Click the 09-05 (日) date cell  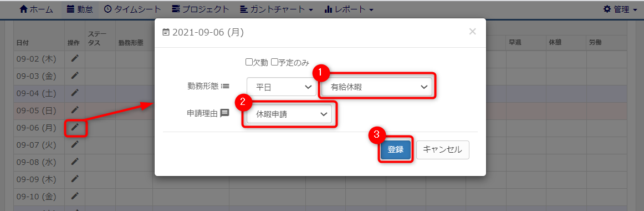pyautogui.click(x=39, y=110)
